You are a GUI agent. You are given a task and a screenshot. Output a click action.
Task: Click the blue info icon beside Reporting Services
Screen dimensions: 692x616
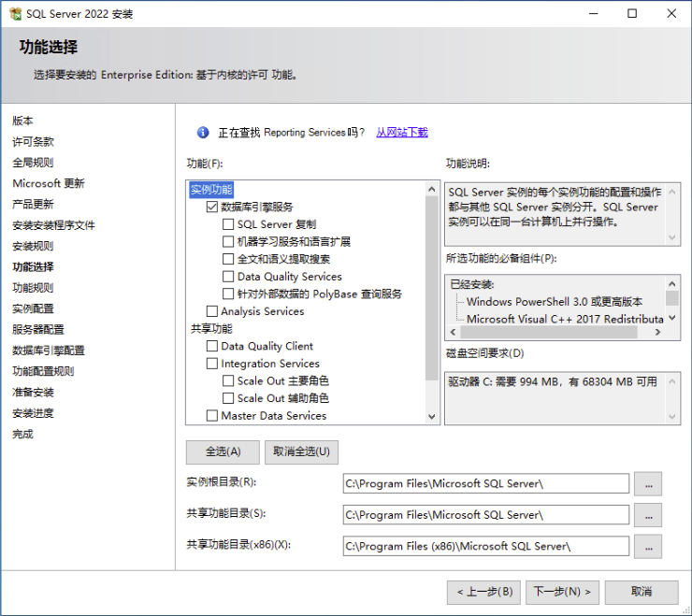(203, 132)
